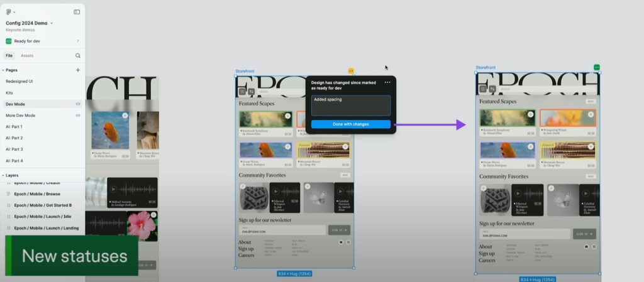Click the About link in right Storefront footer
The width and height of the screenshot is (644, 282).
(x=485, y=246)
